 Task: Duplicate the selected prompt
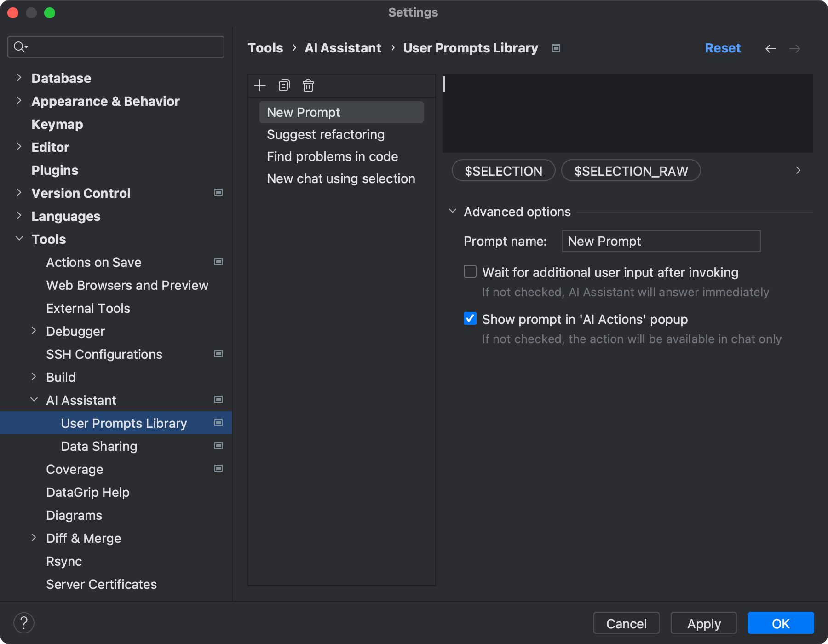click(x=284, y=85)
